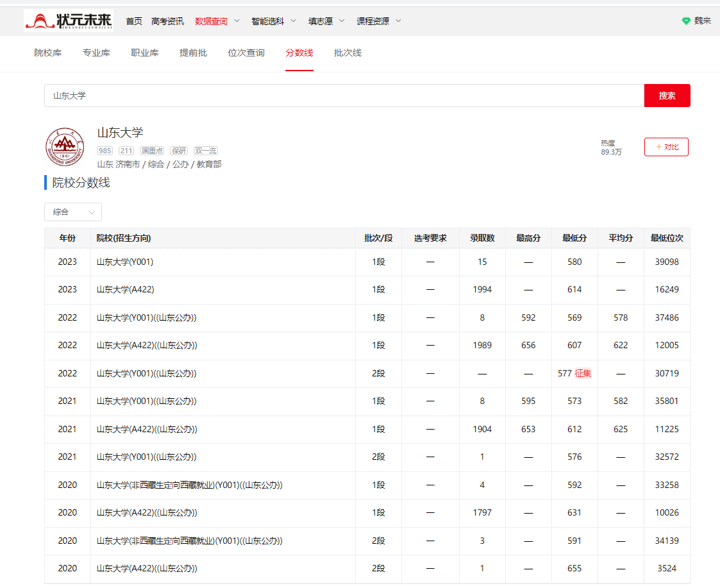The height and width of the screenshot is (588, 720).
Task: Click the 最高分 column header
Action: pyautogui.click(x=528, y=238)
